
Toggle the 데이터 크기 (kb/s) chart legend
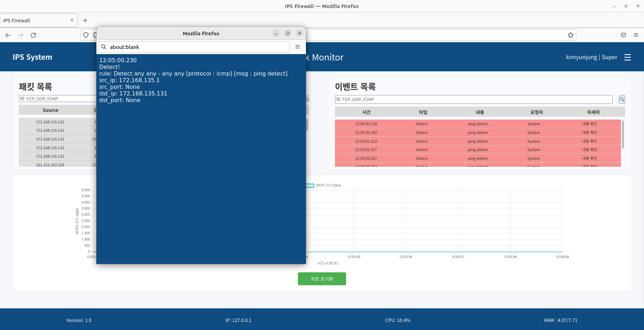pos(324,185)
